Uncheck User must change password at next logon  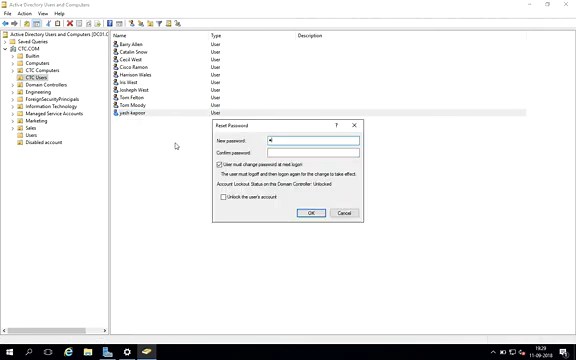(219, 165)
